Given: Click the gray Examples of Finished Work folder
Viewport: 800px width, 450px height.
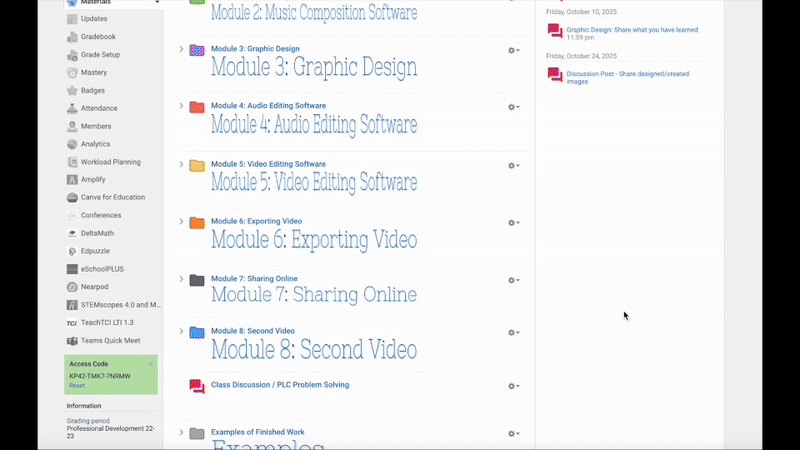Looking at the screenshot, I should point(197,433).
